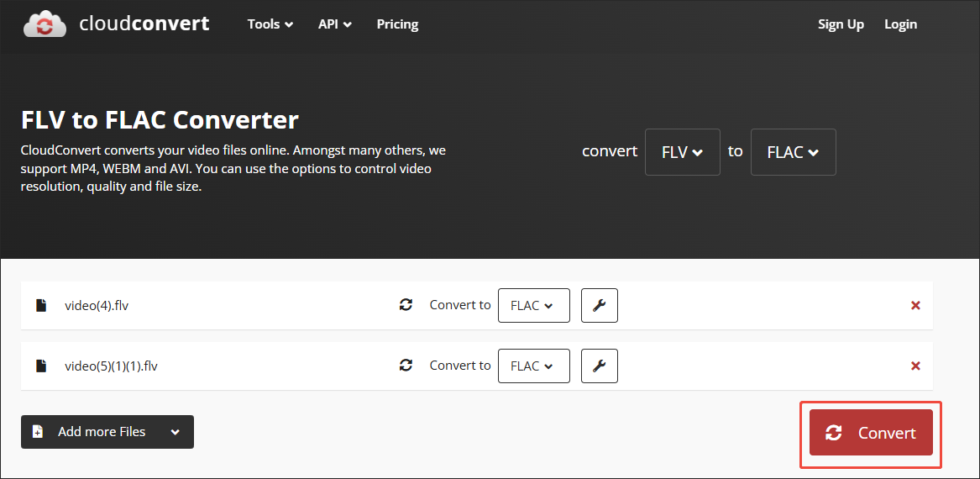
Task: Change output format for video(5)(1)(1).flv
Action: tap(534, 366)
